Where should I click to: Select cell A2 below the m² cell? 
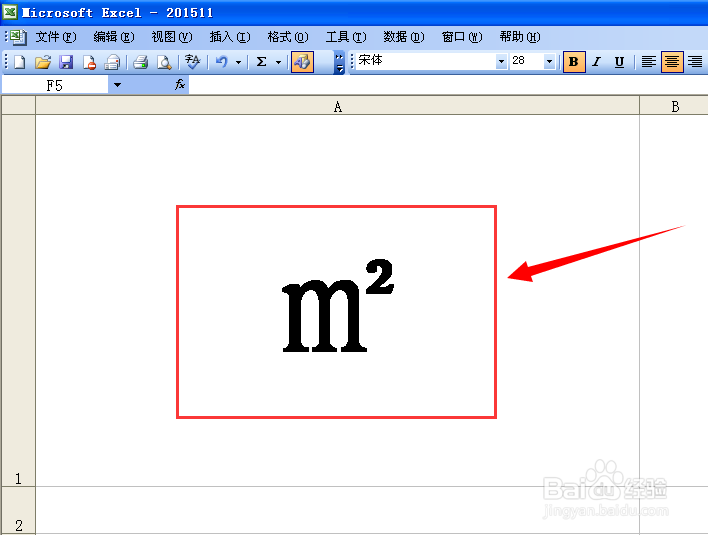(x=337, y=510)
